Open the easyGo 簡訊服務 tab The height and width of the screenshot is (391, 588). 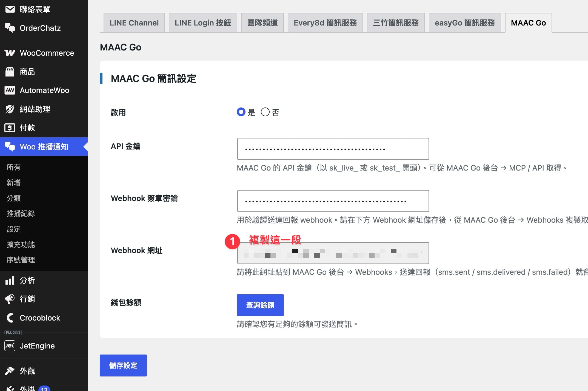465,23
